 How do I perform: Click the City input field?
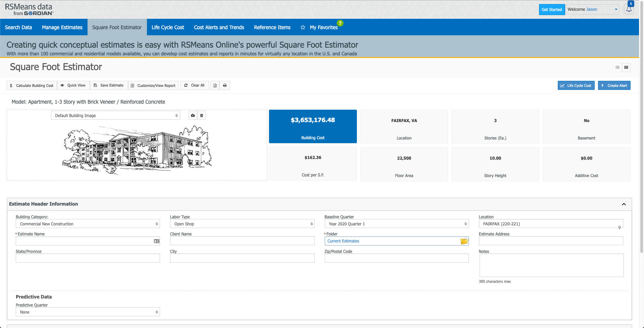point(242,258)
